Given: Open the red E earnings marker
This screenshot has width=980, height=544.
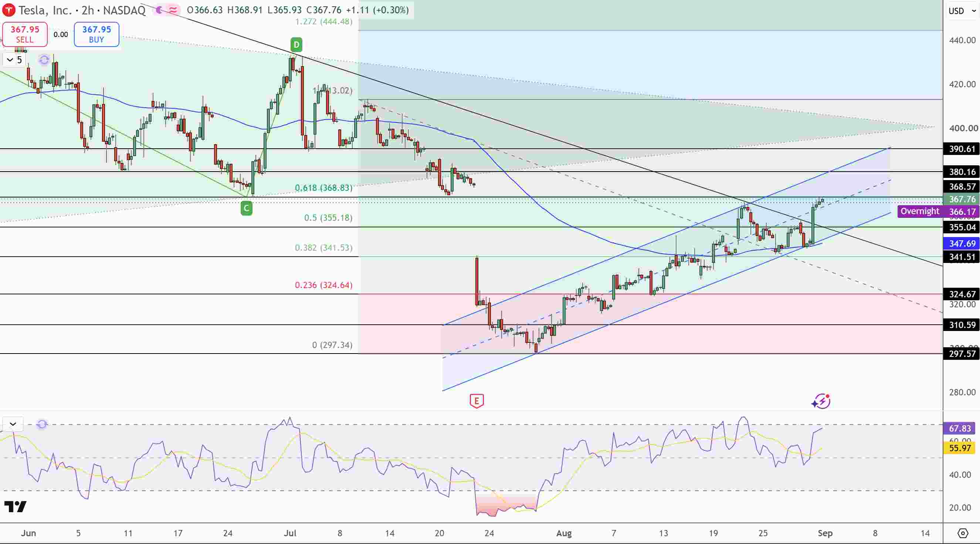Looking at the screenshot, I should coord(477,401).
